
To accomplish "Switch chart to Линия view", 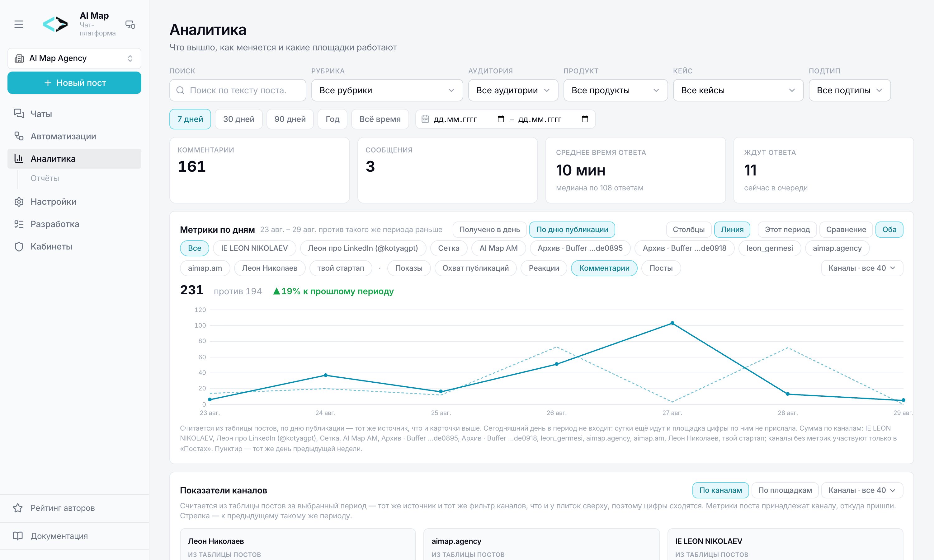I will 732,229.
